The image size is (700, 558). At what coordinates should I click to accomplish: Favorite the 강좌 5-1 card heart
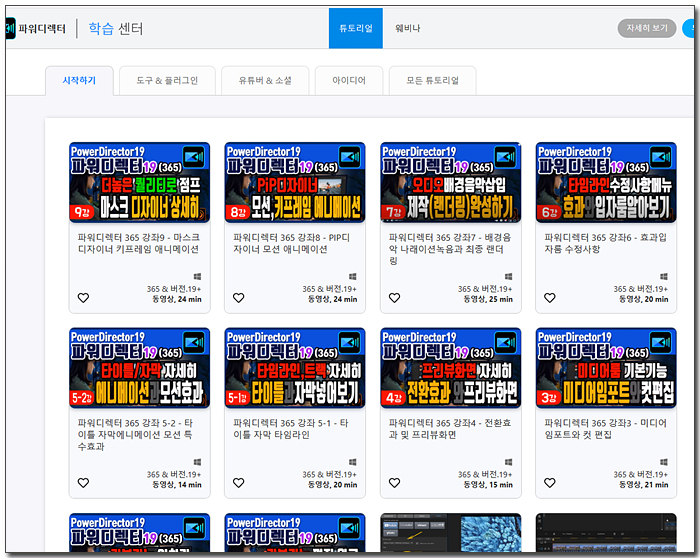(239, 483)
